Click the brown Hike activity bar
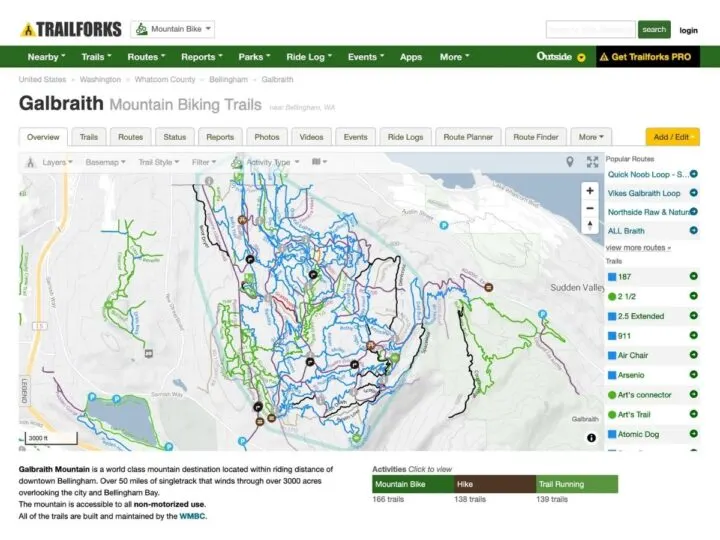The height and width of the screenshot is (540, 720). point(495,484)
